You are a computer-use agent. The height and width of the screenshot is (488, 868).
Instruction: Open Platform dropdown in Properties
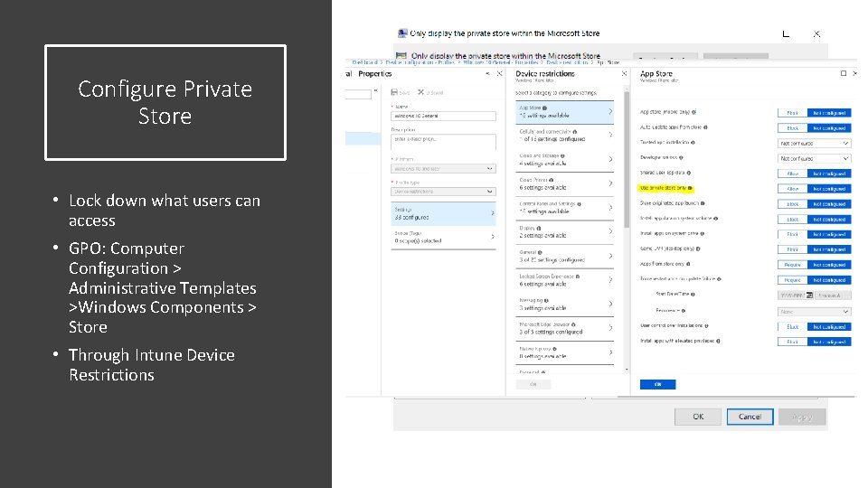pos(443,168)
